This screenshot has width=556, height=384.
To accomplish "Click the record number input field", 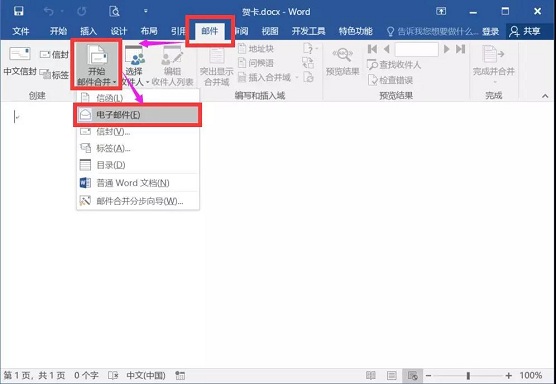I will pyautogui.click(x=417, y=49).
